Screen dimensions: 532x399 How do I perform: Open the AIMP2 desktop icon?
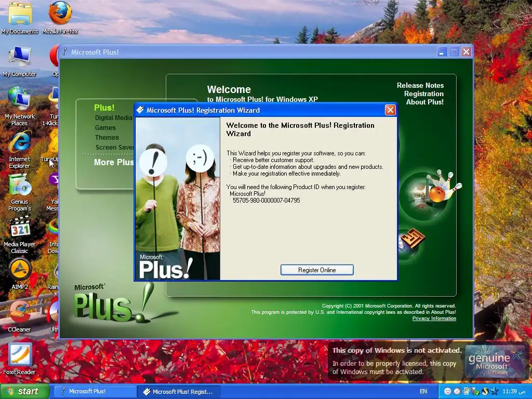pos(20,274)
